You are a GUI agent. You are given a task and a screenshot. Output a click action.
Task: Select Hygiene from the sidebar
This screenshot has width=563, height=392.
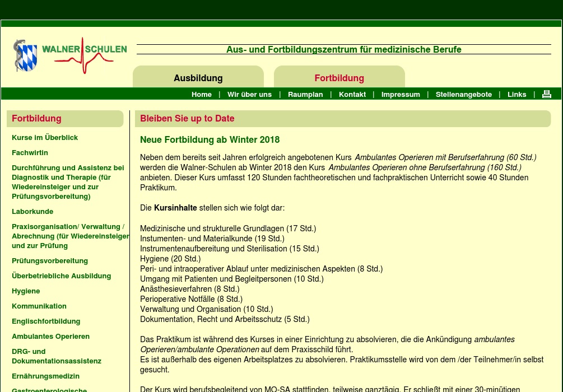[x=26, y=291]
